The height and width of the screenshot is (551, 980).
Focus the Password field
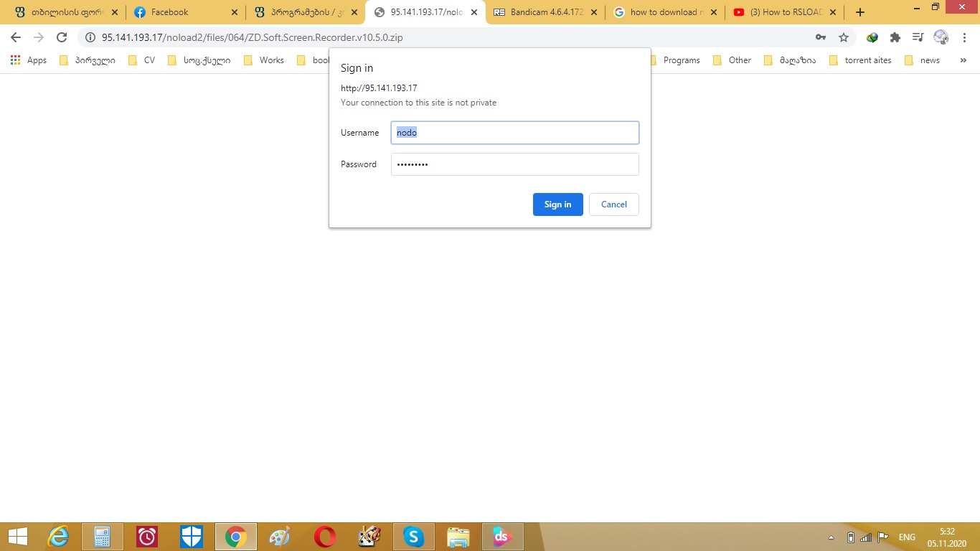coord(514,164)
